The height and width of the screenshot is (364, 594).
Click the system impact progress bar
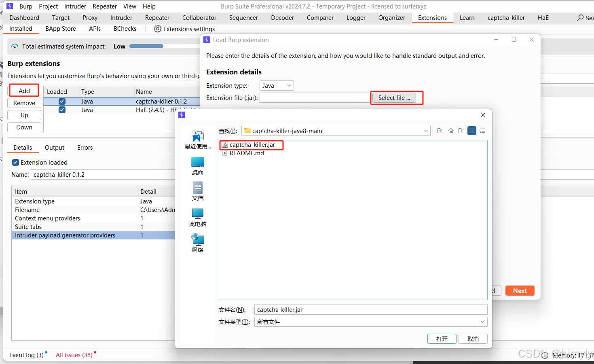click(146, 47)
